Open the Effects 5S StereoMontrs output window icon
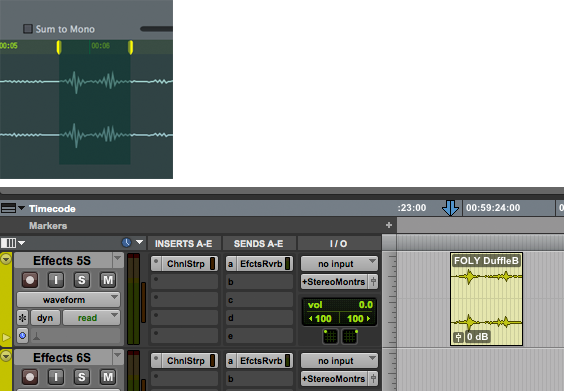 (373, 282)
